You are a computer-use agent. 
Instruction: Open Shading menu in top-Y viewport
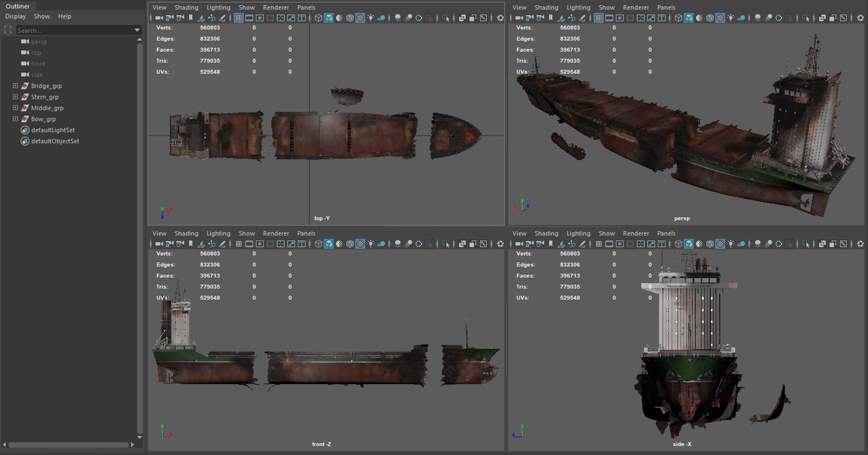pos(186,7)
